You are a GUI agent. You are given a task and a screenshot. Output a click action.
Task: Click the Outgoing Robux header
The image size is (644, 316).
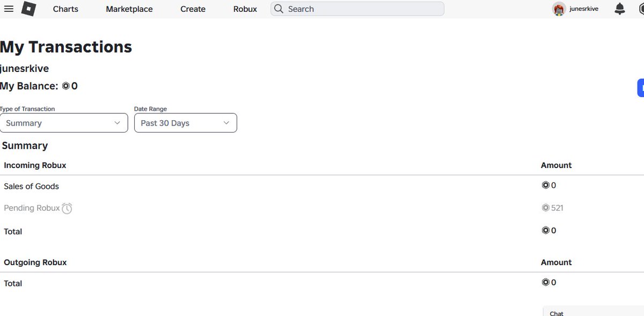(35, 262)
